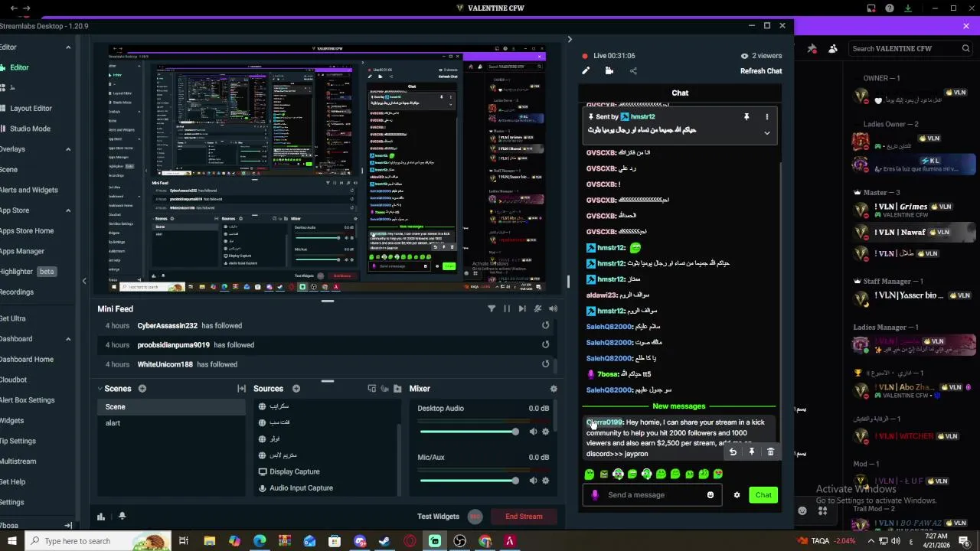
Task: Edit stream info pencil icon
Action: 586,71
